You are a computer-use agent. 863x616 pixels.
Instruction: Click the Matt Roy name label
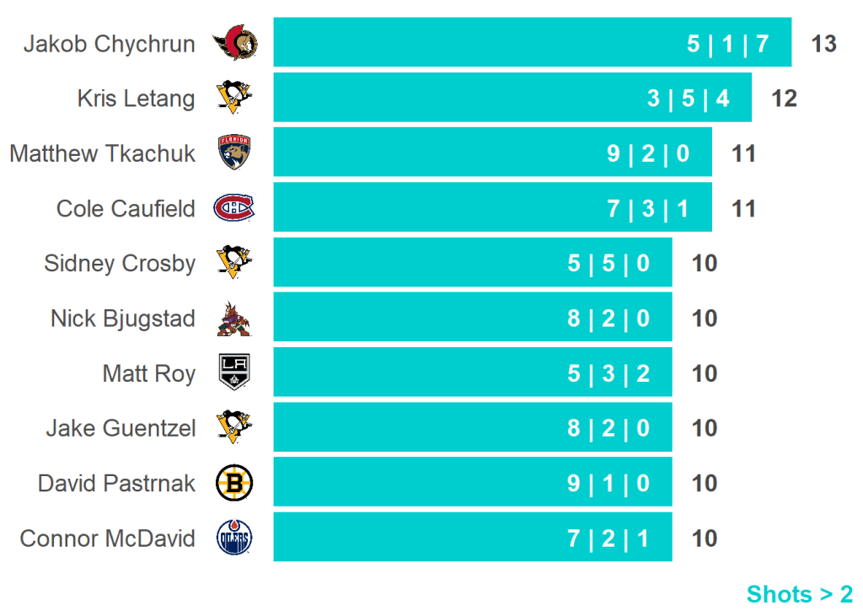click(x=148, y=373)
